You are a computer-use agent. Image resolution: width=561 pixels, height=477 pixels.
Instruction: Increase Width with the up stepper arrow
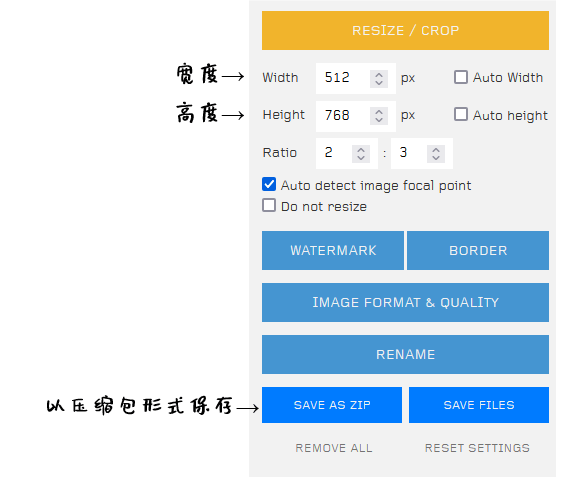coord(379,75)
